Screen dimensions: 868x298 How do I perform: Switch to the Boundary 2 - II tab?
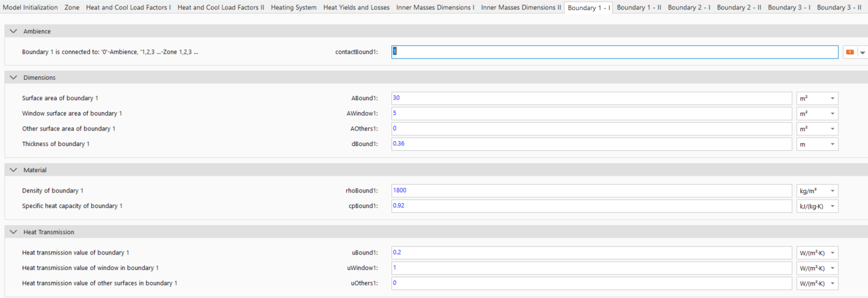(739, 8)
